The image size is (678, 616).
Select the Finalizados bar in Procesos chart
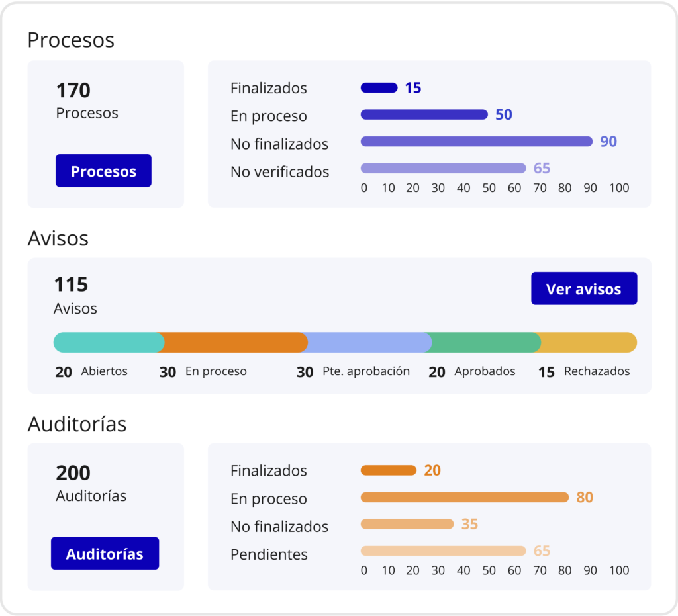(379, 88)
